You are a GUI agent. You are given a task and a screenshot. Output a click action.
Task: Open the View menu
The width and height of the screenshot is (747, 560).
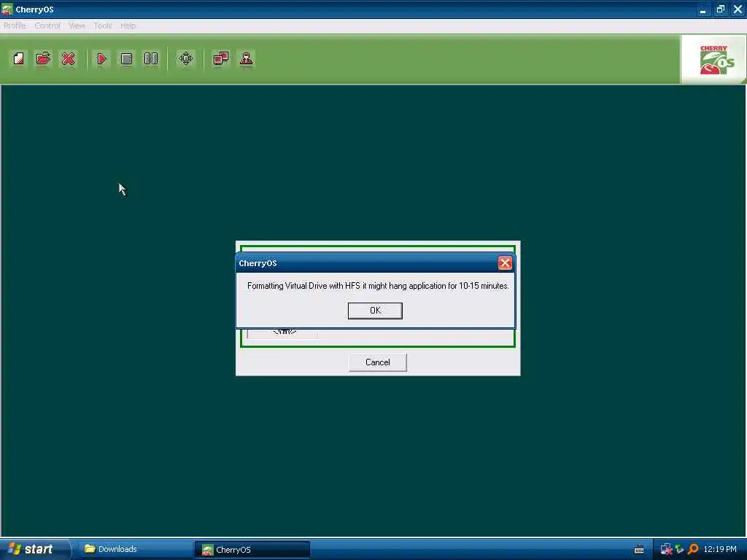tap(77, 26)
